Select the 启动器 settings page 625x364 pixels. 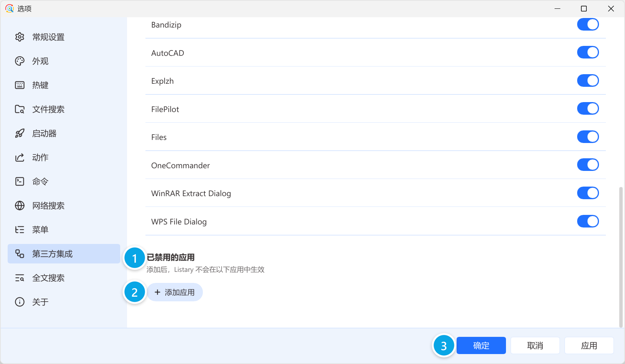(64, 133)
